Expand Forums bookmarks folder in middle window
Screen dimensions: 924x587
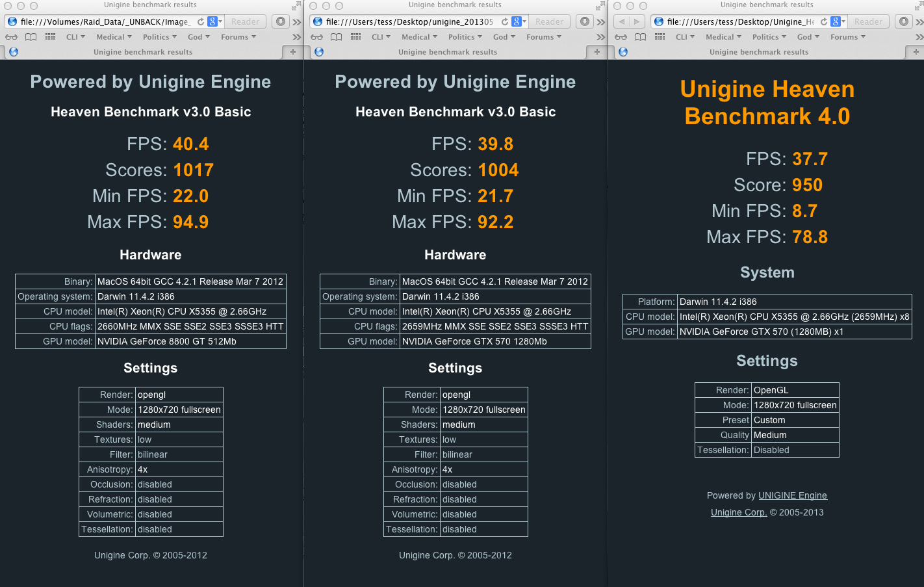coord(544,37)
